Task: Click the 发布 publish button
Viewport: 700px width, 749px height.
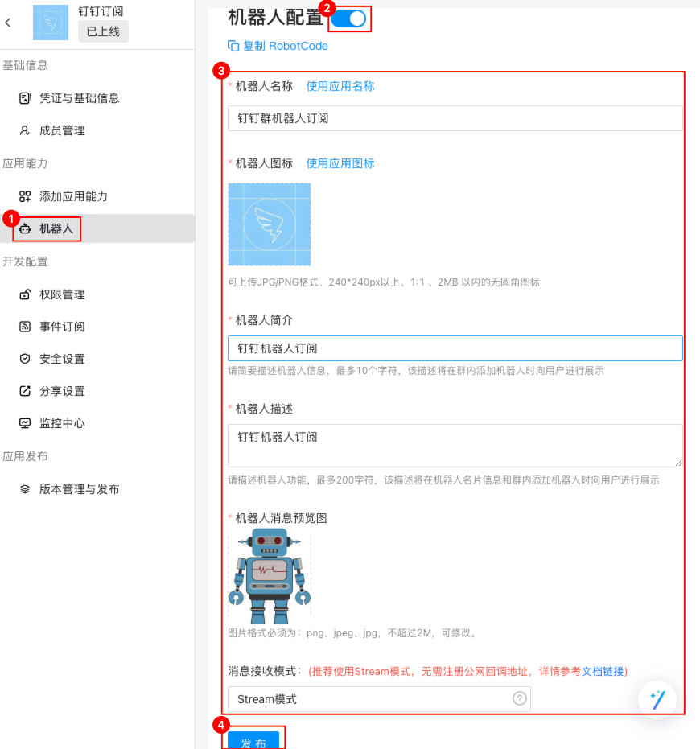Action: (253, 740)
